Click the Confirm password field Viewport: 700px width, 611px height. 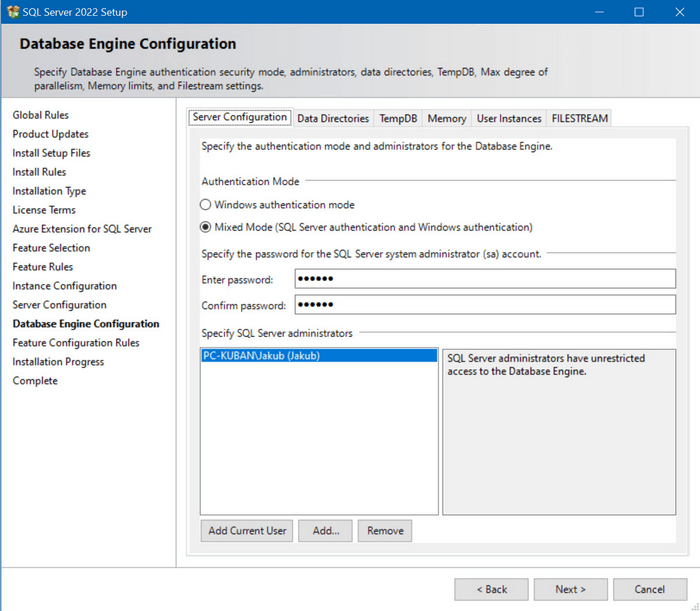pos(485,304)
